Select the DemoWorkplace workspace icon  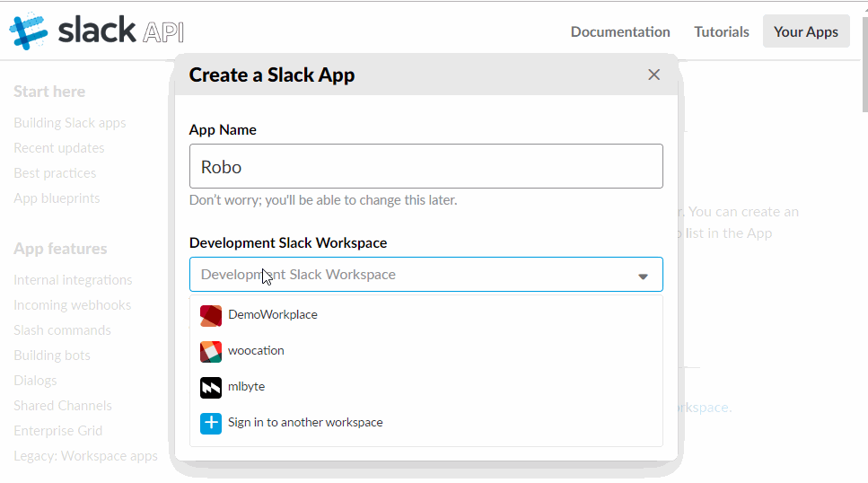click(x=211, y=315)
